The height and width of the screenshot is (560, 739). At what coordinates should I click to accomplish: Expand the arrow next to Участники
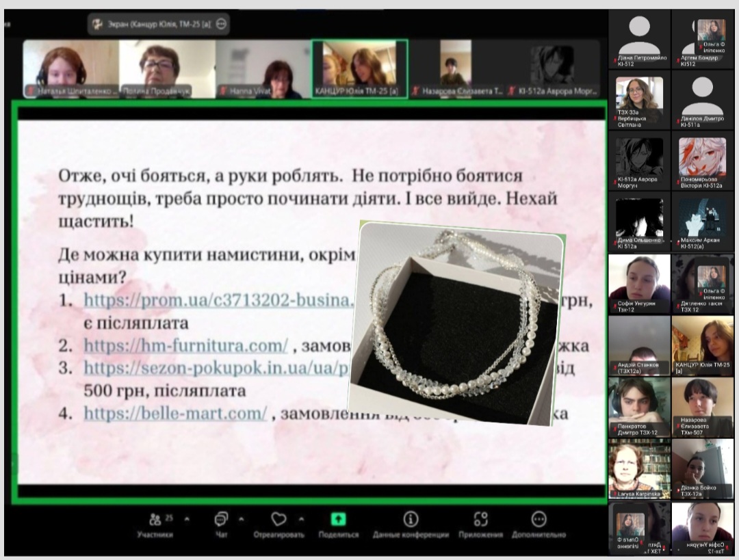click(187, 520)
